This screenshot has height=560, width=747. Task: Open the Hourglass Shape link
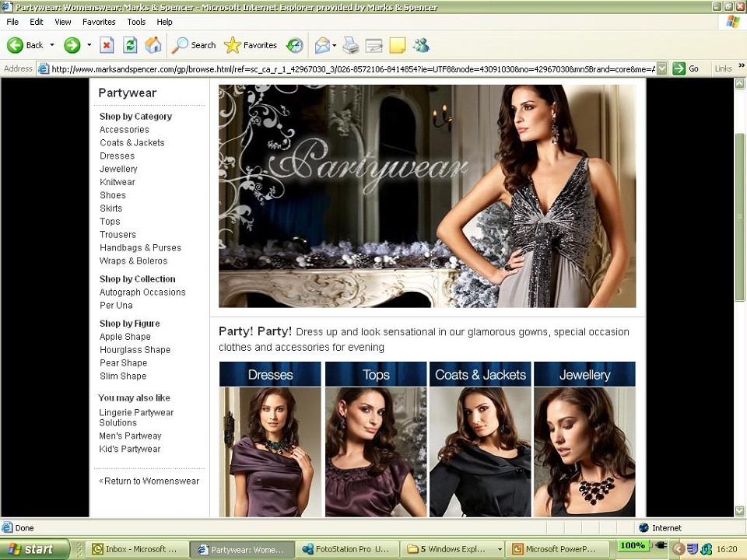point(135,349)
